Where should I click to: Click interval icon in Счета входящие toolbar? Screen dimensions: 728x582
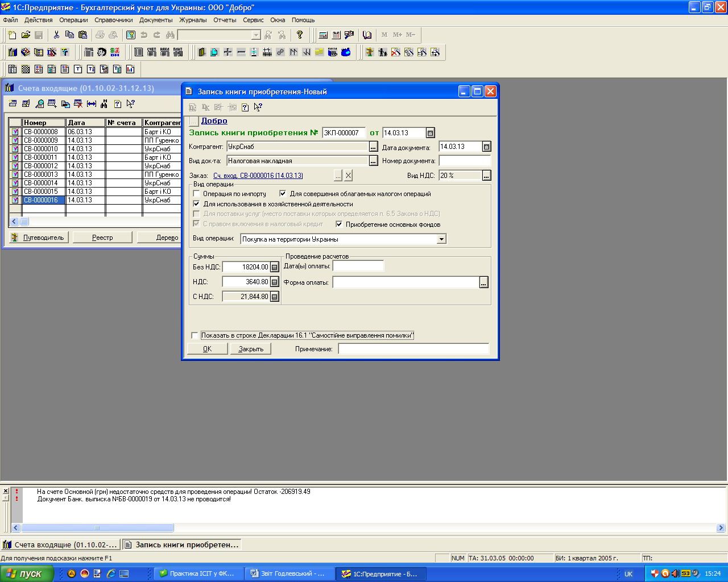[91, 103]
